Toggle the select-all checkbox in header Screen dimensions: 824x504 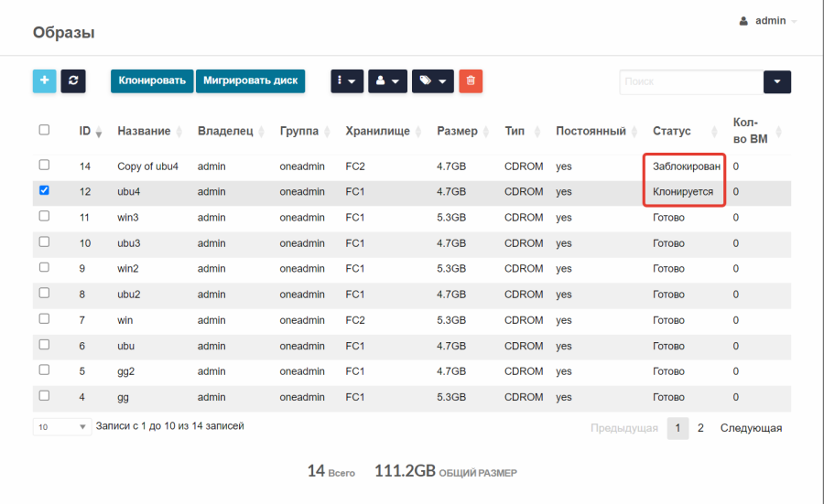coord(44,130)
